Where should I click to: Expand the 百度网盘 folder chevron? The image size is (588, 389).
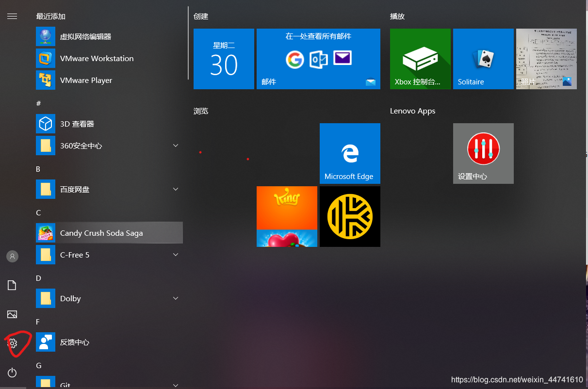176,189
